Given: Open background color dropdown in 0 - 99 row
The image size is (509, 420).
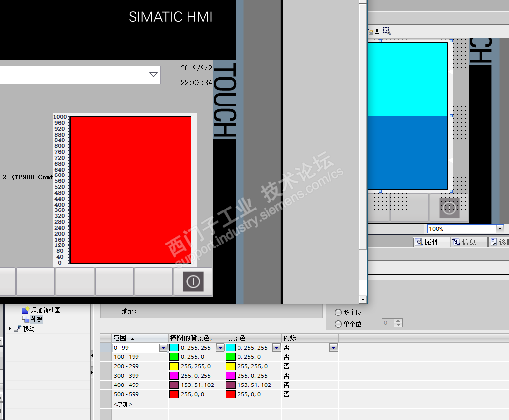Looking at the screenshot, I should pyautogui.click(x=220, y=348).
